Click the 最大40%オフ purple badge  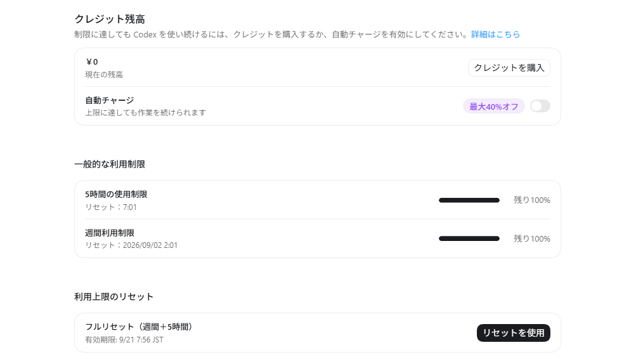click(x=493, y=107)
